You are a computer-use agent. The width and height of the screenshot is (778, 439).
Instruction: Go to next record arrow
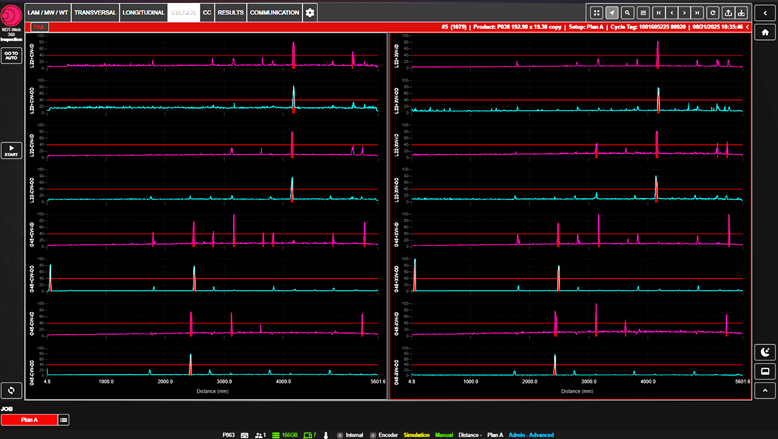684,13
